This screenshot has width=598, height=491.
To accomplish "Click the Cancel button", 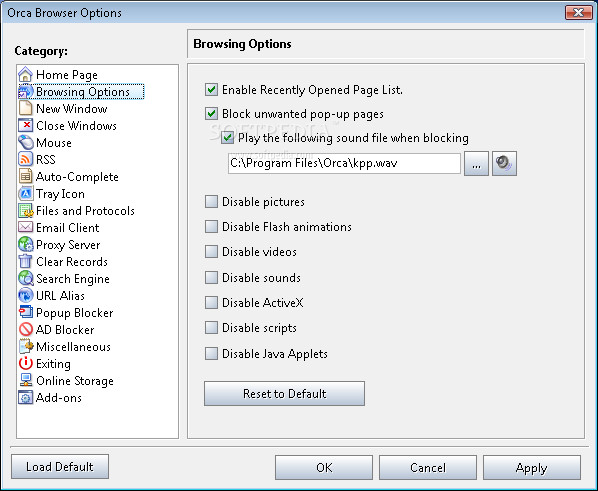I will [x=428, y=467].
